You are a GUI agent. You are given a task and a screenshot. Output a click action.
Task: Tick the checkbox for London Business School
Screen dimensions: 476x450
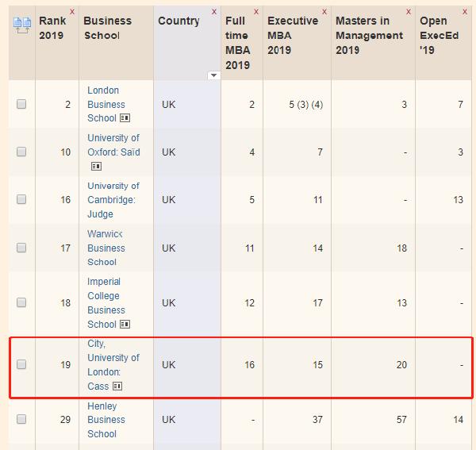[21, 104]
